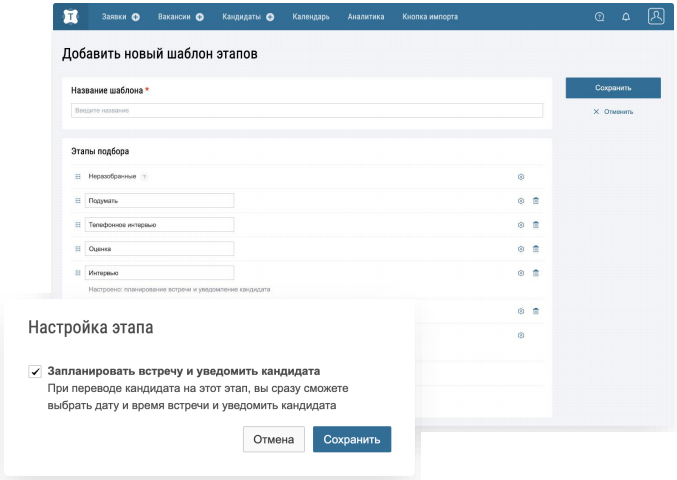Viewport: 677px width, 480px height.
Task: Click Отмена in the Настройка этапа dialog
Action: (x=274, y=439)
